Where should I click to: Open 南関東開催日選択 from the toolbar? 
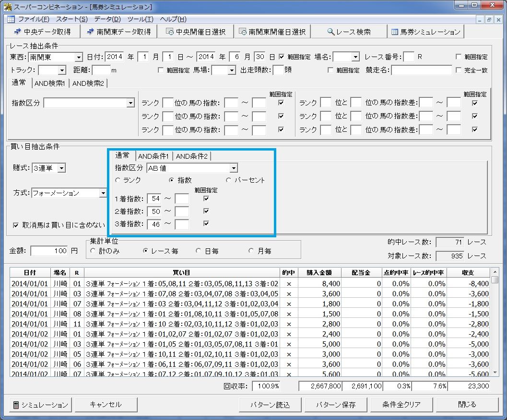272,32
